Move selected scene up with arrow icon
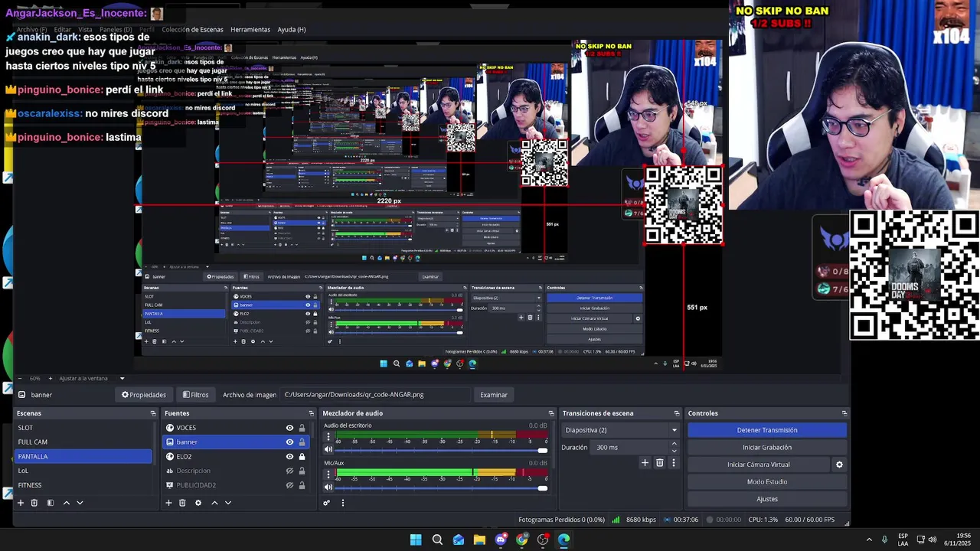The image size is (980, 551). [x=67, y=503]
